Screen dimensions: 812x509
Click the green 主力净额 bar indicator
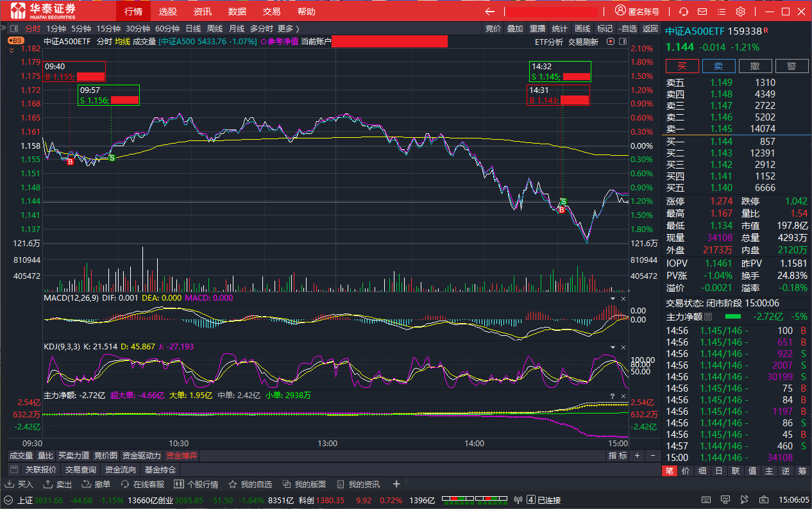(x=732, y=317)
